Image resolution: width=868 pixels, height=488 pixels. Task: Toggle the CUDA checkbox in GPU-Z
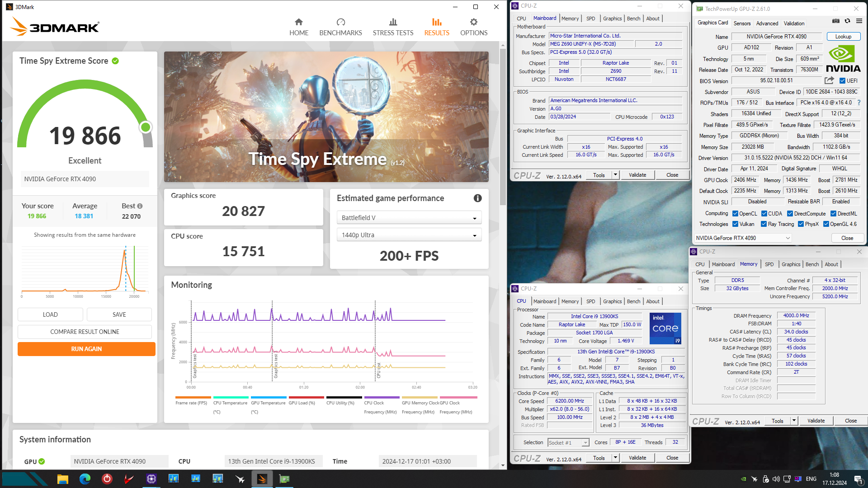pos(764,214)
